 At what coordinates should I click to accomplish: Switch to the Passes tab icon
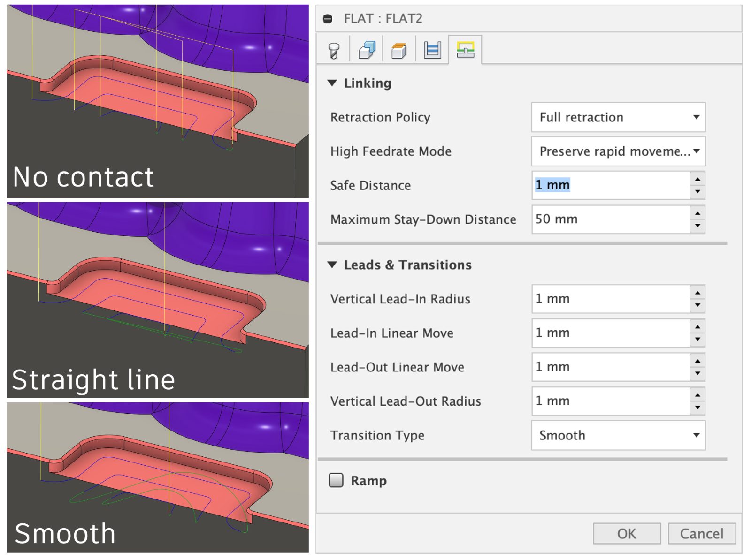(x=432, y=50)
